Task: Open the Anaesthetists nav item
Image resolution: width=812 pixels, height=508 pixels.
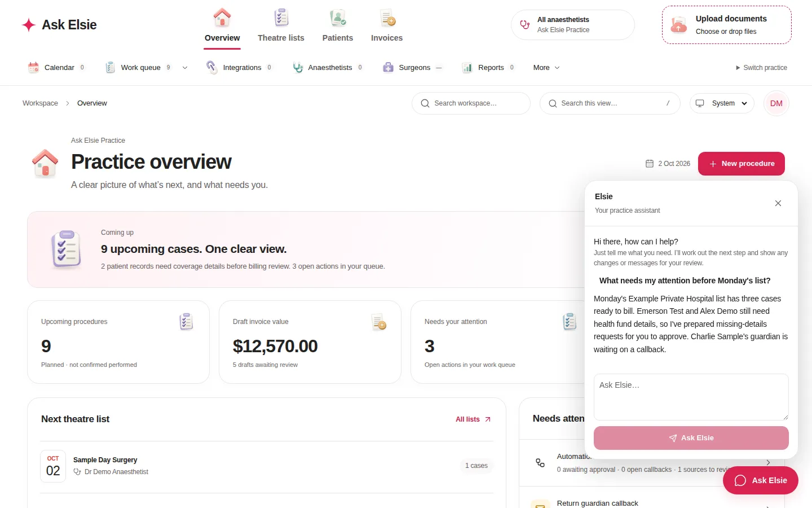Action: coord(328,68)
